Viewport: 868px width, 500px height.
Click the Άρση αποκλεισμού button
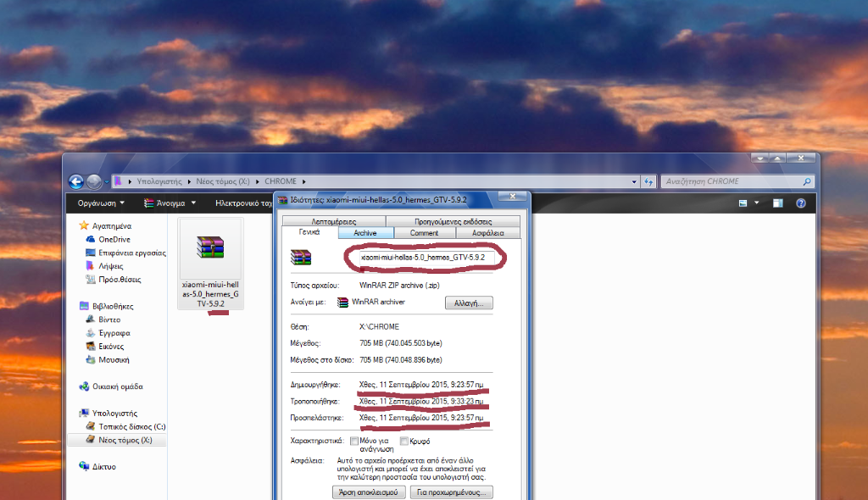coord(369,492)
